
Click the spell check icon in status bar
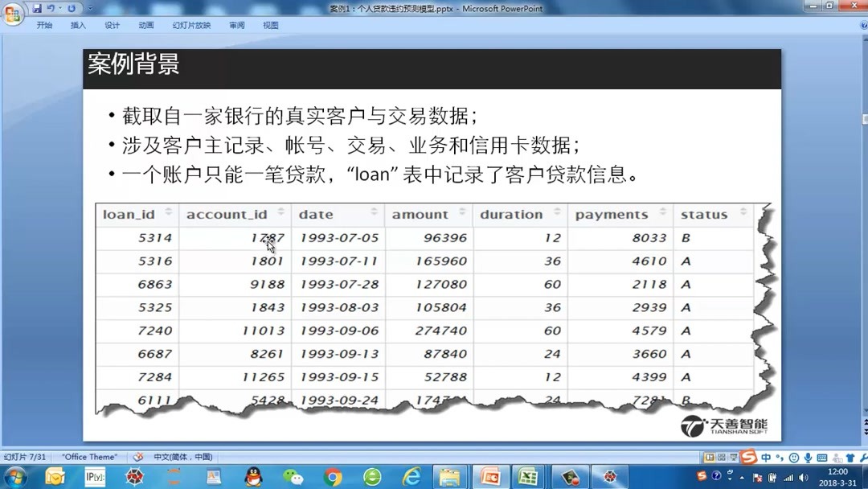coord(138,456)
